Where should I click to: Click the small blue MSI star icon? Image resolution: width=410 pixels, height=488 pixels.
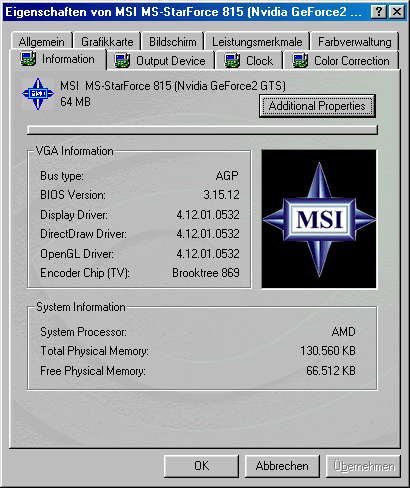click(38, 94)
